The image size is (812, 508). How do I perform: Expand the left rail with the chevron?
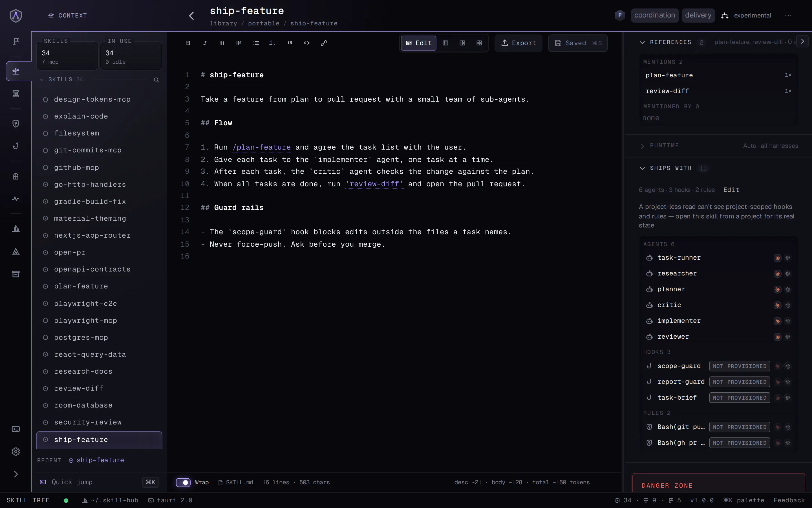(x=16, y=474)
